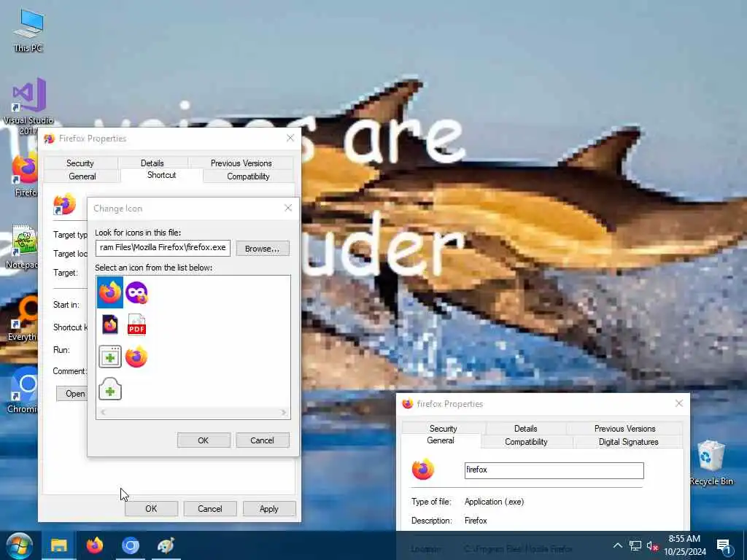Image resolution: width=747 pixels, height=560 pixels.
Task: Open the notification center icon
Action: (x=724, y=545)
